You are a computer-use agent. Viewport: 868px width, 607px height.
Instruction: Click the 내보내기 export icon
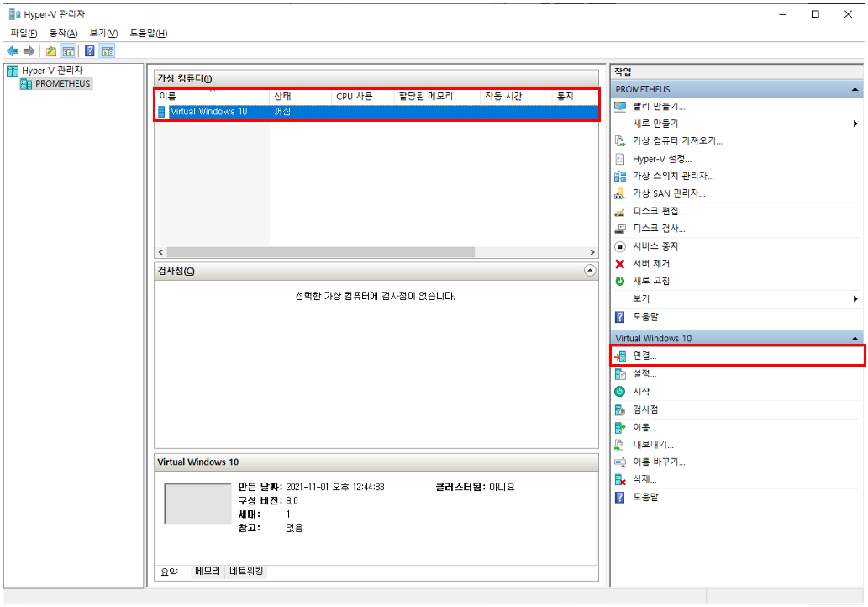pos(620,445)
